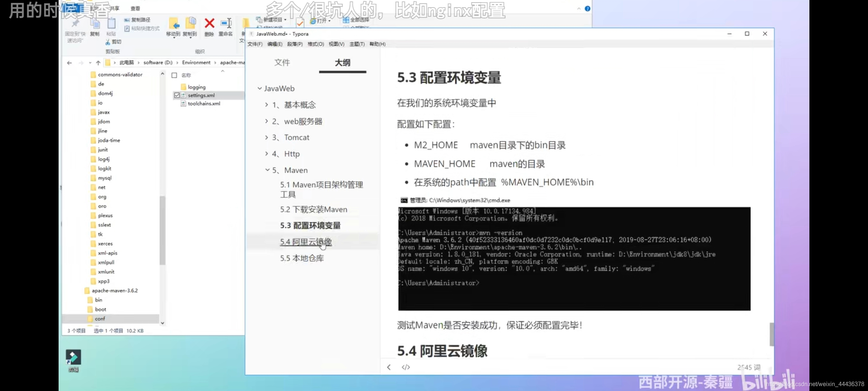
Task: Click '此电脑' in the address bar
Action: coord(127,63)
